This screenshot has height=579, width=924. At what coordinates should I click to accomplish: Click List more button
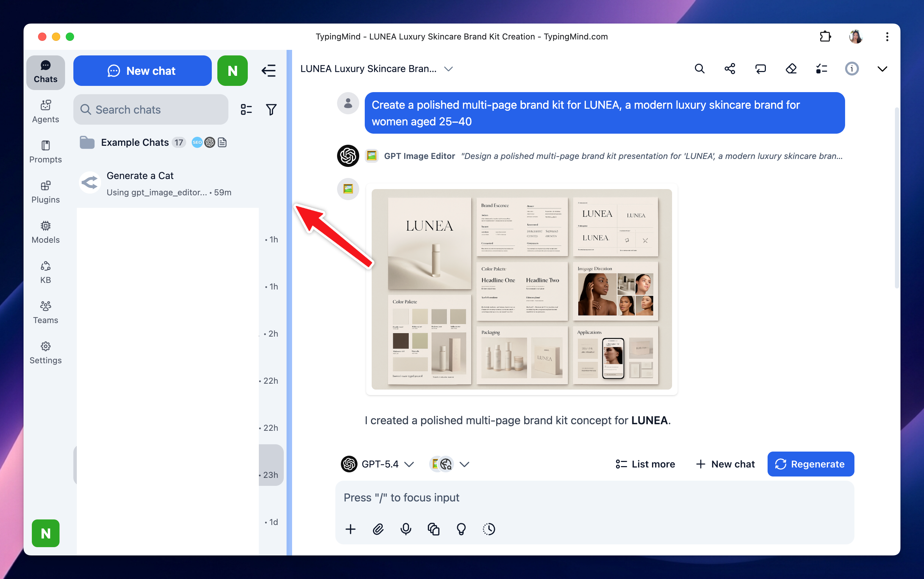click(x=645, y=464)
